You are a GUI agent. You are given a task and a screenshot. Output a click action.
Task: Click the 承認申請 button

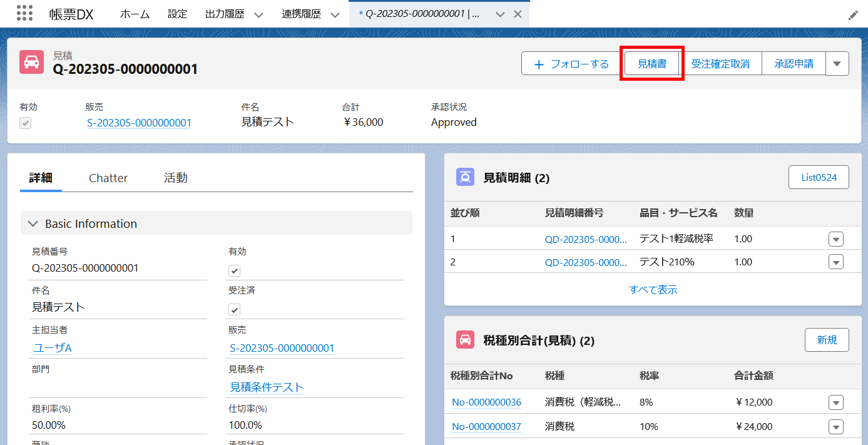coord(793,63)
